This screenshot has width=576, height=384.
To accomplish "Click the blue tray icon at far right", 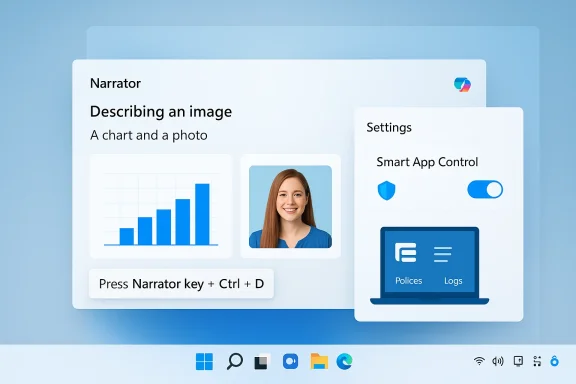I will [x=554, y=361].
